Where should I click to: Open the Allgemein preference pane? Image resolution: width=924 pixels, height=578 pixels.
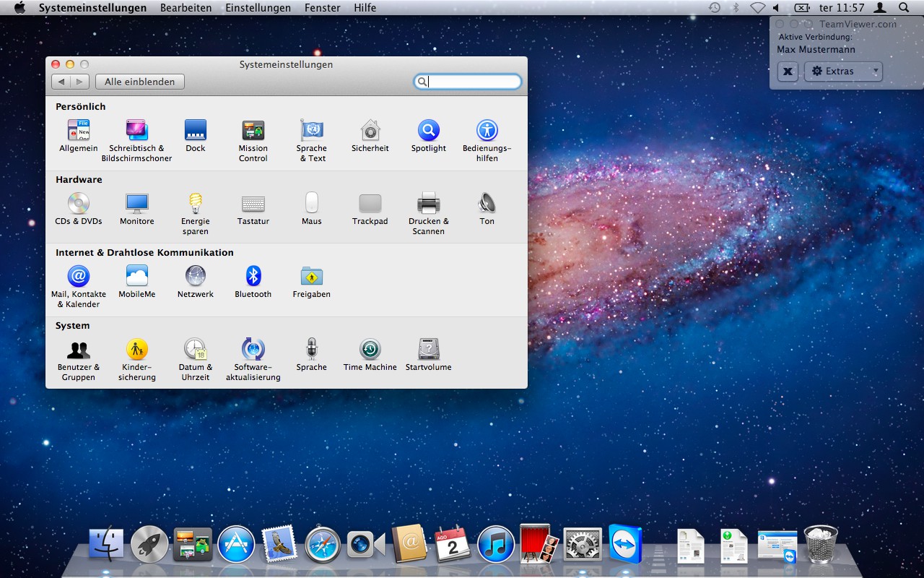coord(79,136)
